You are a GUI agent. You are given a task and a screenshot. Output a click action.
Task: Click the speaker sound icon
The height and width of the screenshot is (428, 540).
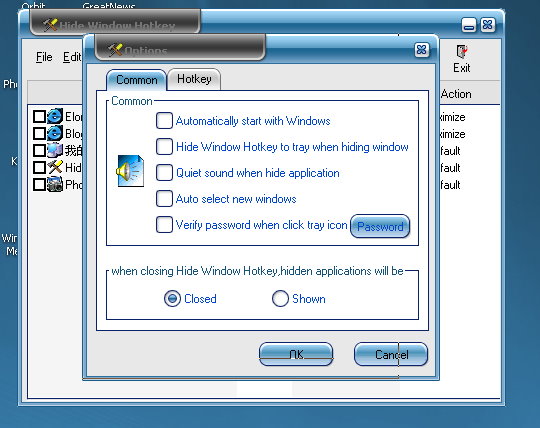pos(130,171)
